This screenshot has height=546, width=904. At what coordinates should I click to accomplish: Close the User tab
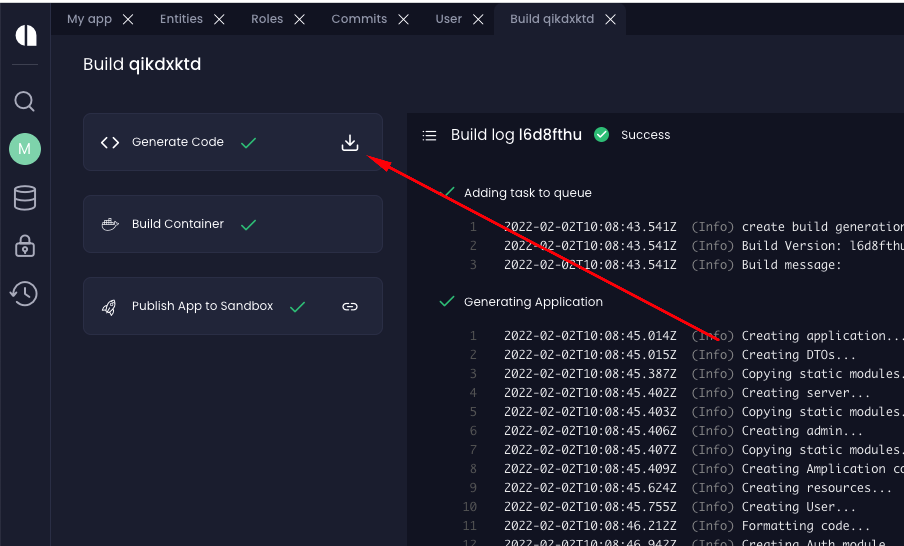pos(478,20)
